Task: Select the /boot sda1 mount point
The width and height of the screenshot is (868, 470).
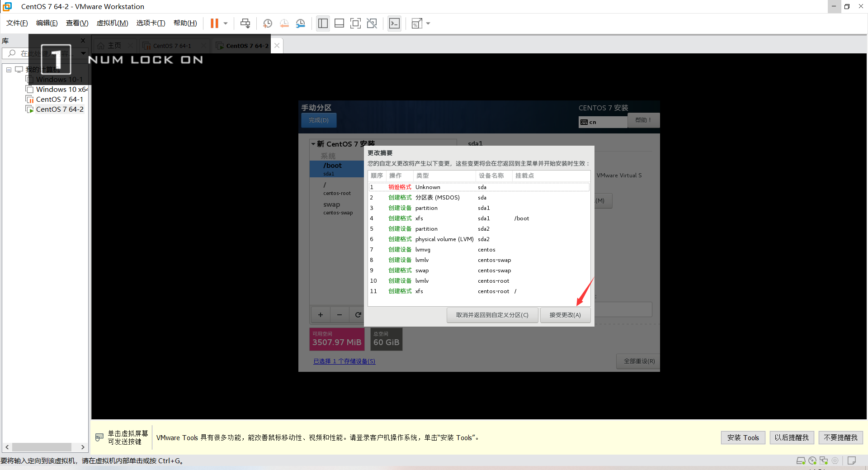Action: [337, 169]
